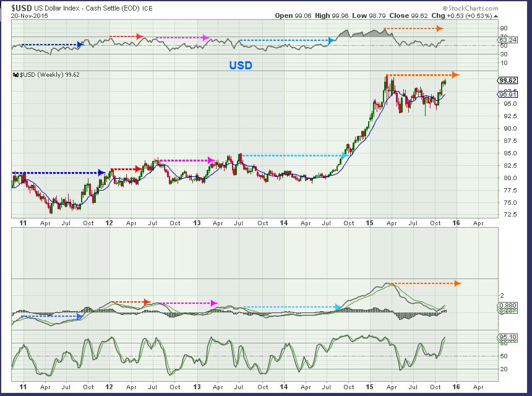
Task: Click the 0.880 MACD value tag
Action: (x=507, y=305)
